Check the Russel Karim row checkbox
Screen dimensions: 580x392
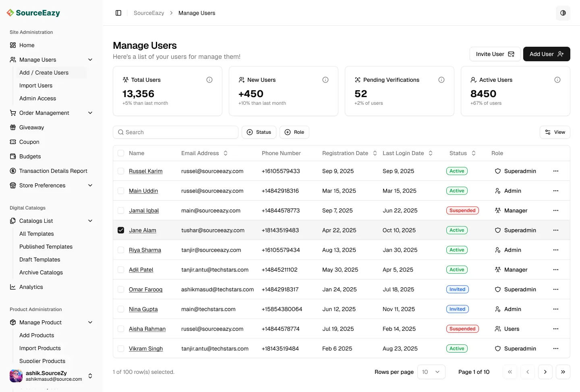tap(121, 171)
